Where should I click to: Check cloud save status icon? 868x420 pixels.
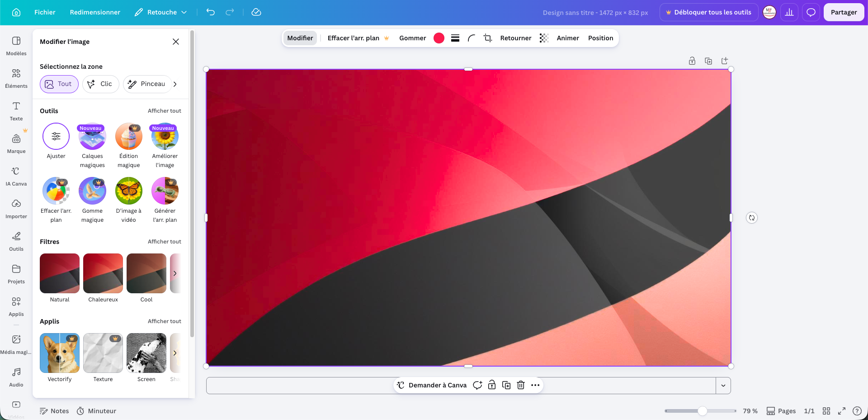pyautogui.click(x=256, y=12)
